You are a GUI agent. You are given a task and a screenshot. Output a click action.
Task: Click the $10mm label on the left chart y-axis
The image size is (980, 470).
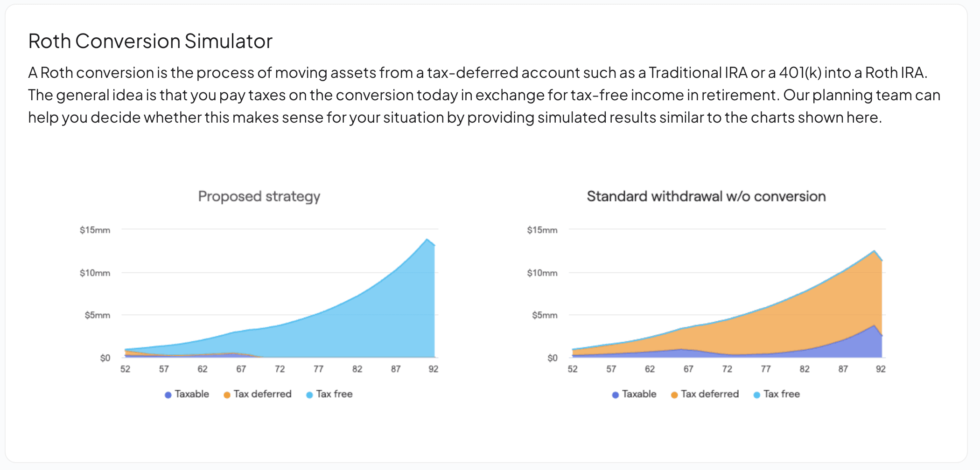(x=95, y=273)
